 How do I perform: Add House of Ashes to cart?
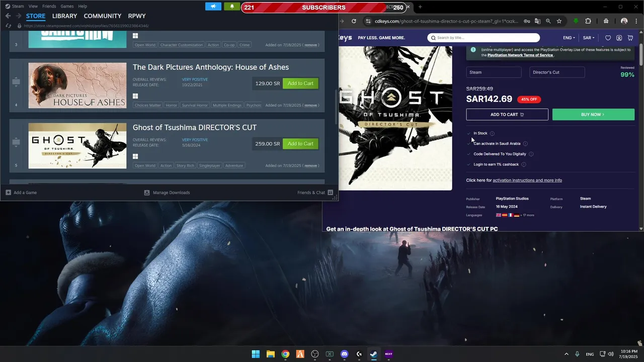pyautogui.click(x=300, y=83)
